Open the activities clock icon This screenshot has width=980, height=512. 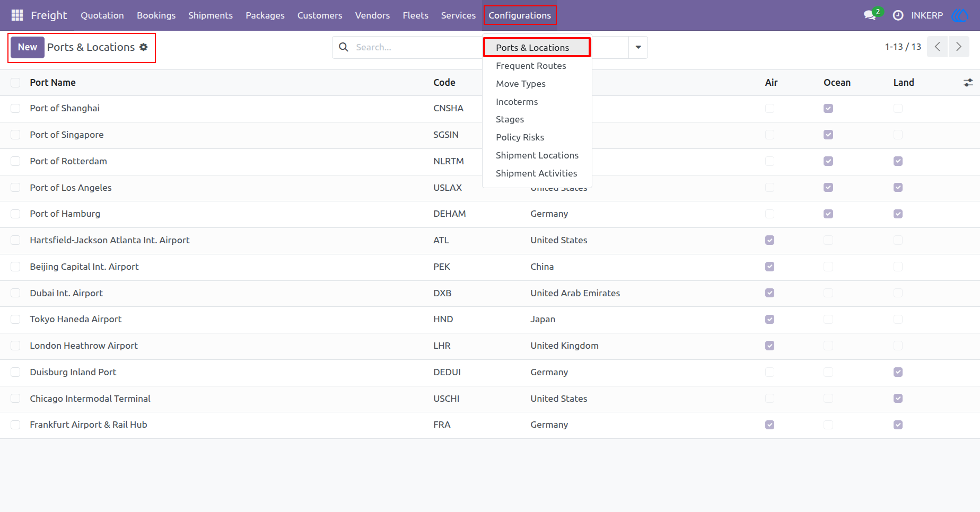[898, 15]
